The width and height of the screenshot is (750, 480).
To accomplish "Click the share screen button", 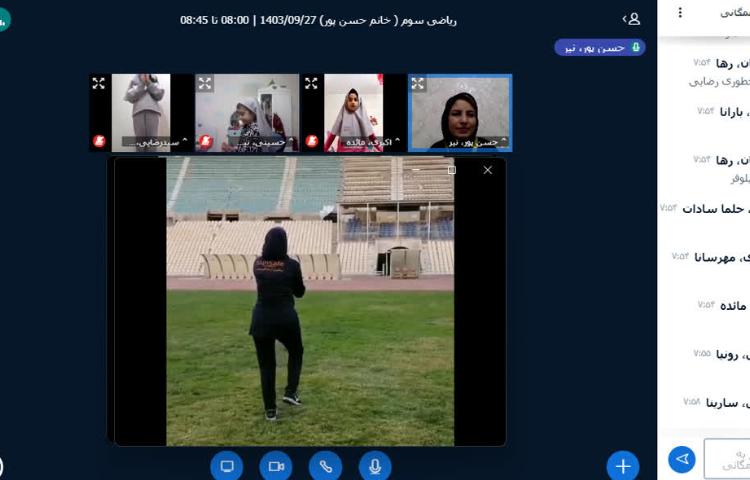I will [227, 466].
